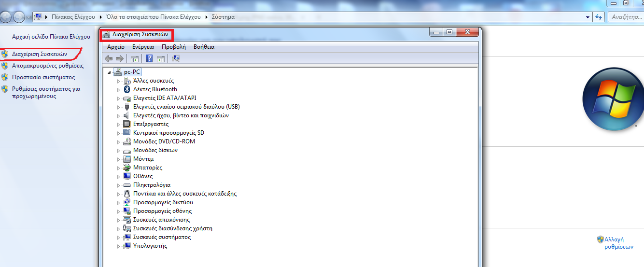Click the mouse icon beside Ποντίκια και άλλες συσκευές
The image size is (644, 267).
(127, 194)
